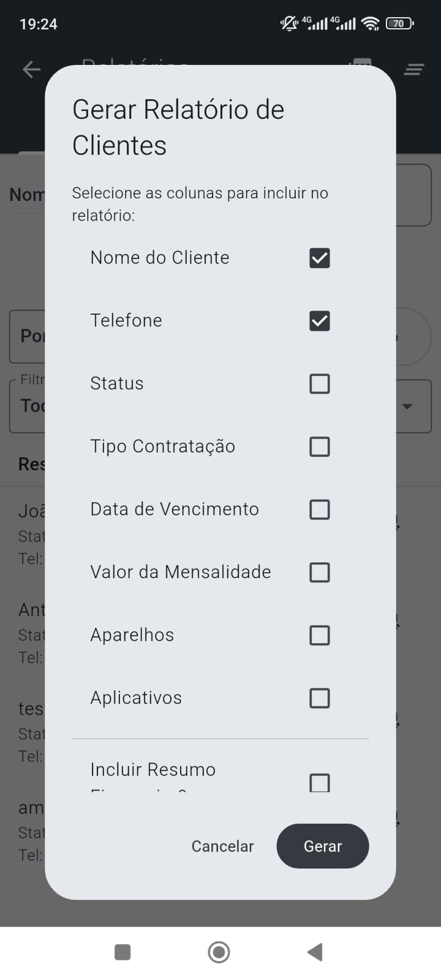Tap the Aplicativos label text
Screen dimensions: 441x980
pos(136,698)
